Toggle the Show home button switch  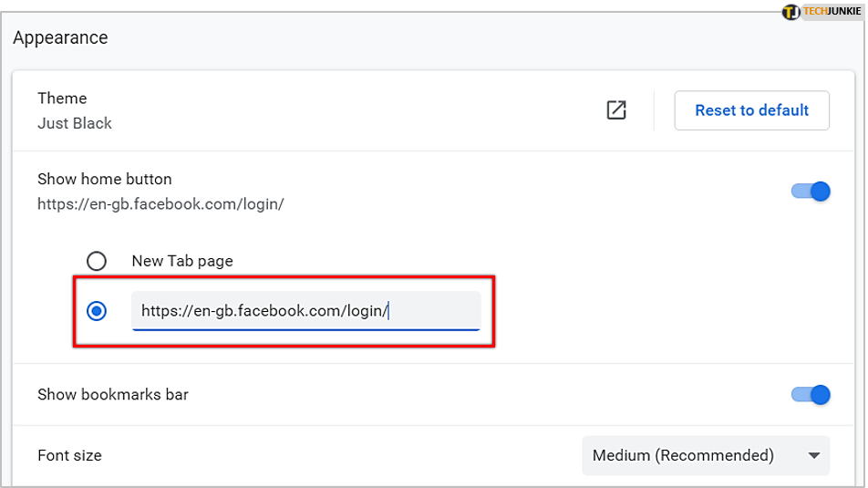click(811, 192)
